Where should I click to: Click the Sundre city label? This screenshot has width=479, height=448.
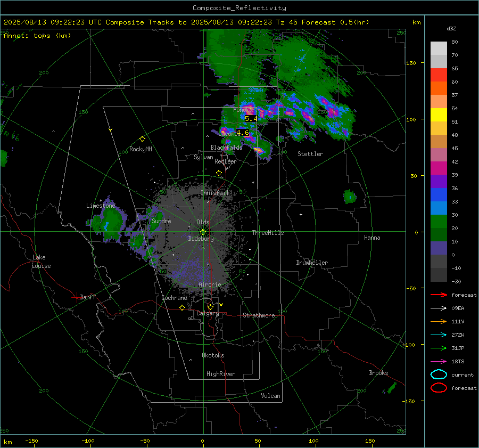[161, 221]
